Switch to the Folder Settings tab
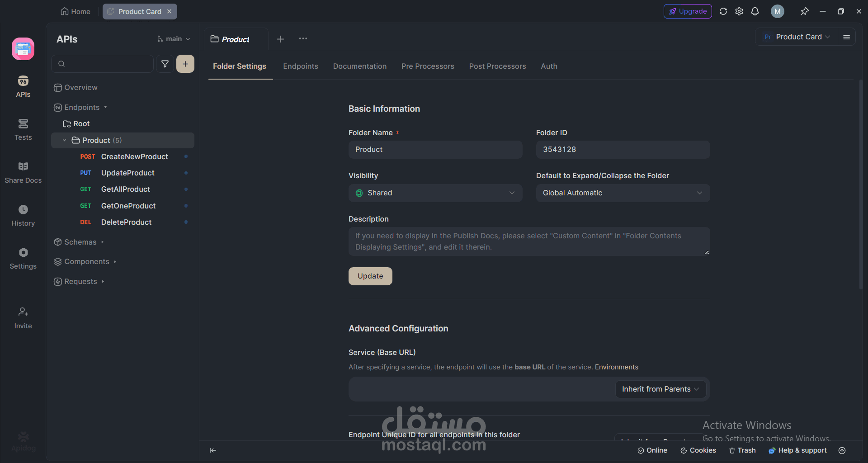Image resolution: width=868 pixels, height=463 pixels. coord(240,66)
